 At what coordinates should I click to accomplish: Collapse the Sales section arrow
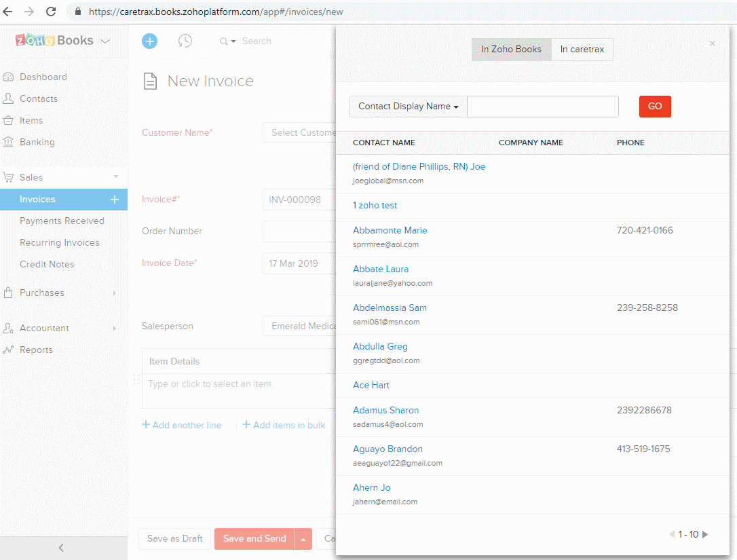[115, 176]
